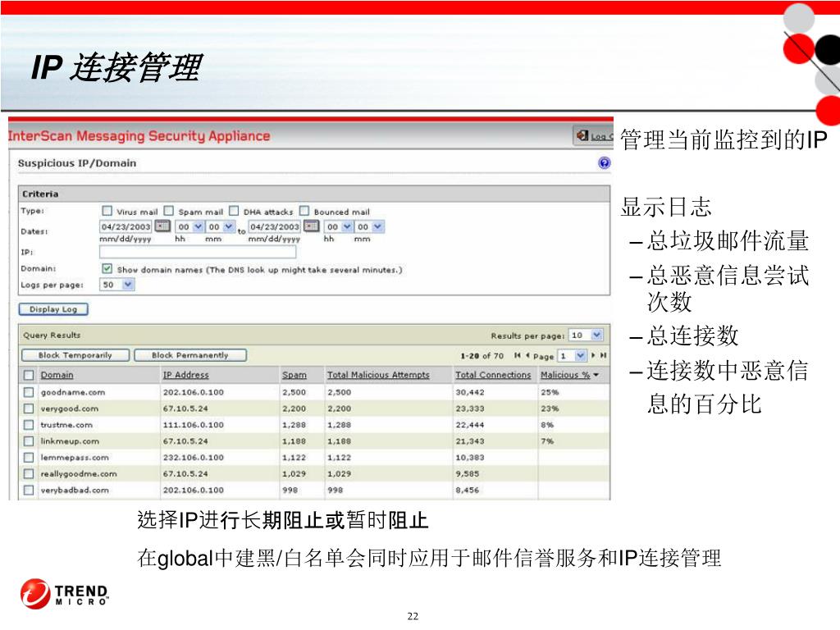Click the Log Off icon
Image resolution: width=840 pixels, height=630 pixels.
tap(582, 136)
